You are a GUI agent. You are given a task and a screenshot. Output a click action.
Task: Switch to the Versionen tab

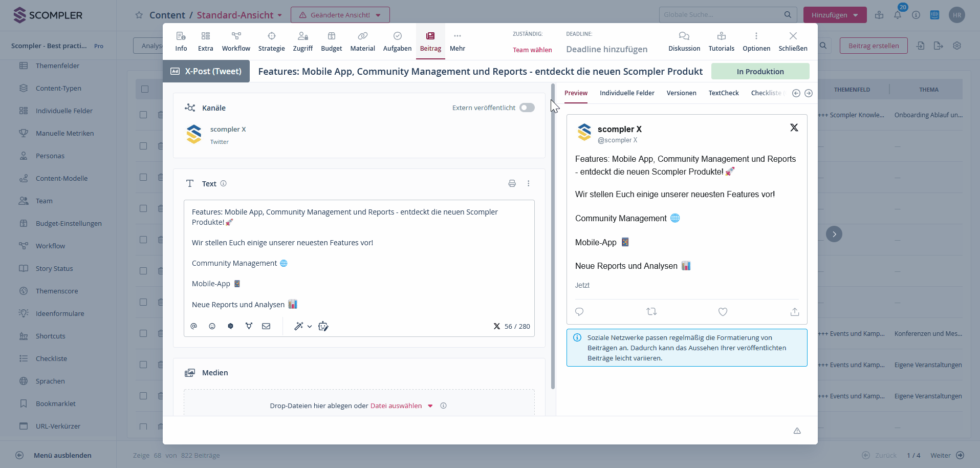681,93
